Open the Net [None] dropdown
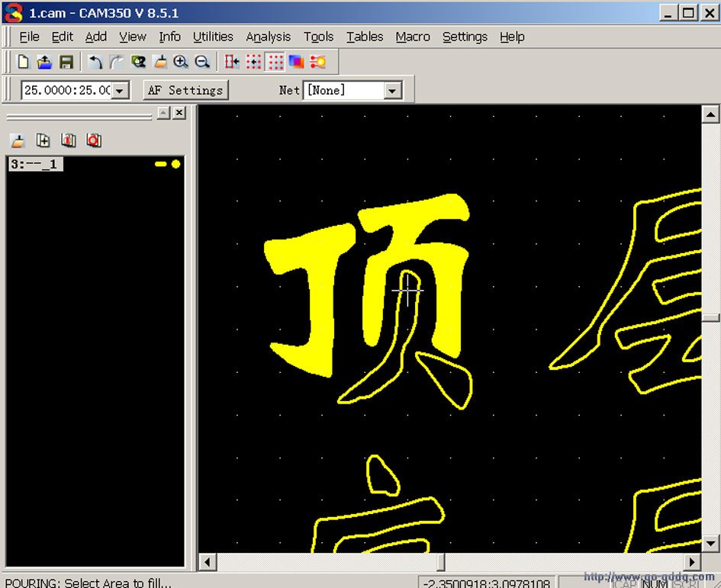The width and height of the screenshot is (721, 588). coord(392,91)
